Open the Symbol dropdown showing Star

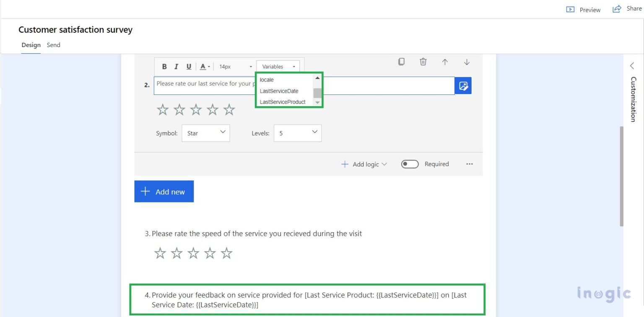pos(205,133)
